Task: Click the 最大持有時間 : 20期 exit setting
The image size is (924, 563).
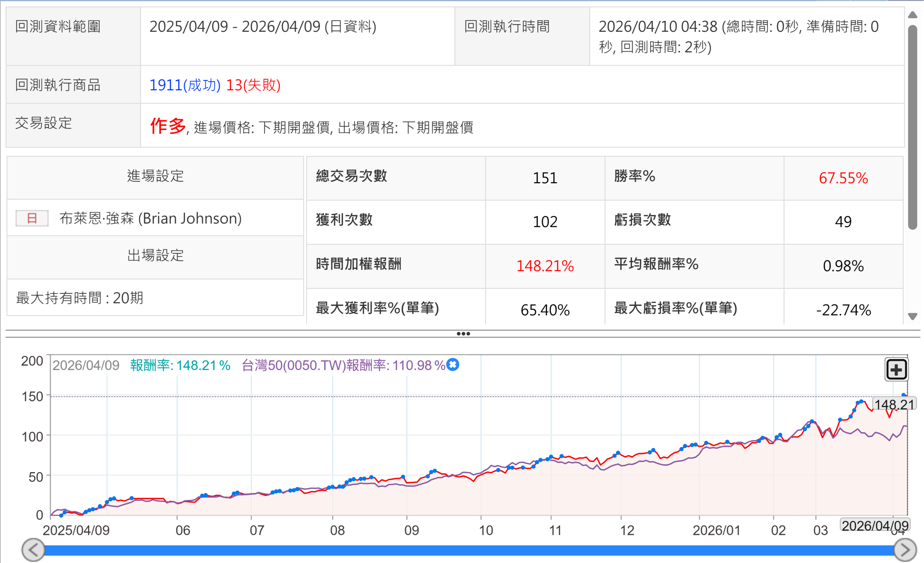Action: (x=79, y=298)
